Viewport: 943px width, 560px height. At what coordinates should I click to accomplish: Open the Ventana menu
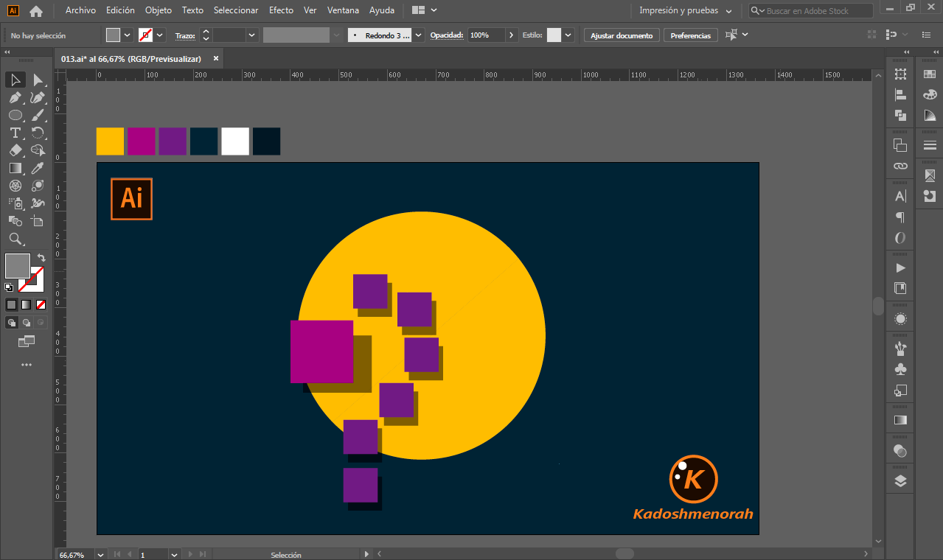coord(343,10)
